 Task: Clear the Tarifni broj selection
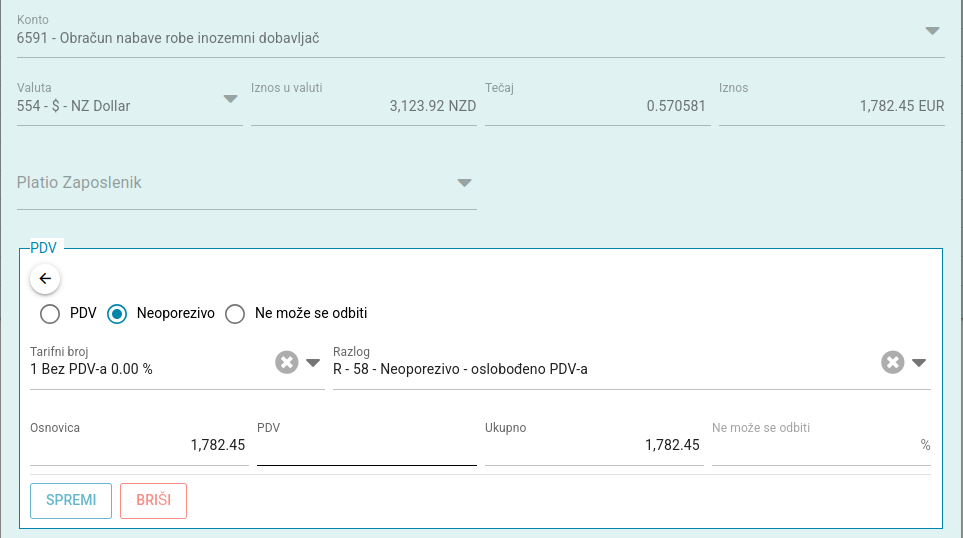pyautogui.click(x=287, y=362)
